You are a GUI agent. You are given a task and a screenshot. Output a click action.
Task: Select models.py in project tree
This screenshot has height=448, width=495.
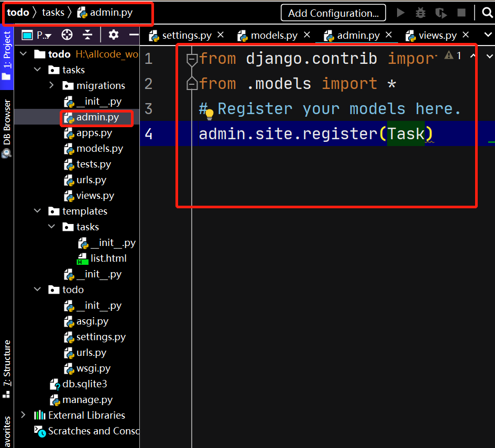[93, 148]
